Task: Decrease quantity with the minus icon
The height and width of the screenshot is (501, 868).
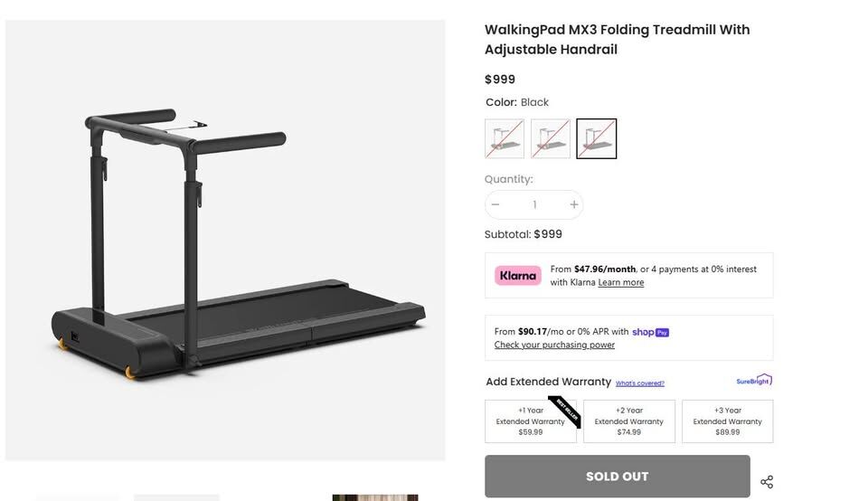Action: 495,204
